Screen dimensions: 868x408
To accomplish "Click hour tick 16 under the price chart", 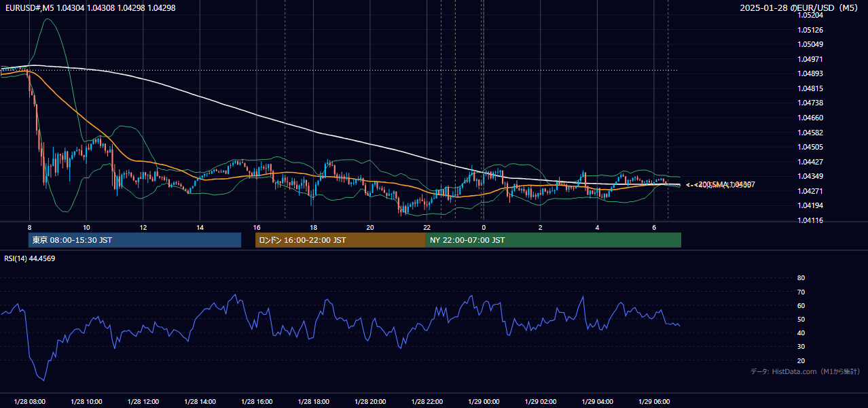I will pyautogui.click(x=257, y=227).
